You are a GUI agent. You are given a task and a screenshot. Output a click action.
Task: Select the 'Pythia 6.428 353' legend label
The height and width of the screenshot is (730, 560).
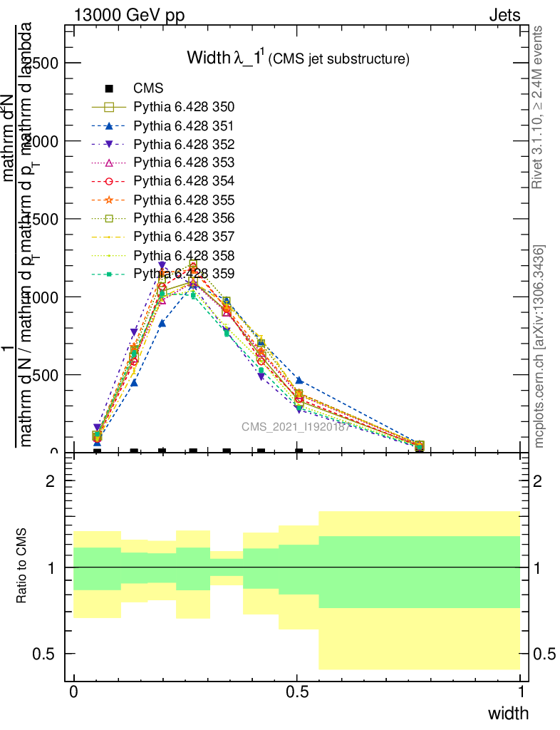(x=184, y=163)
